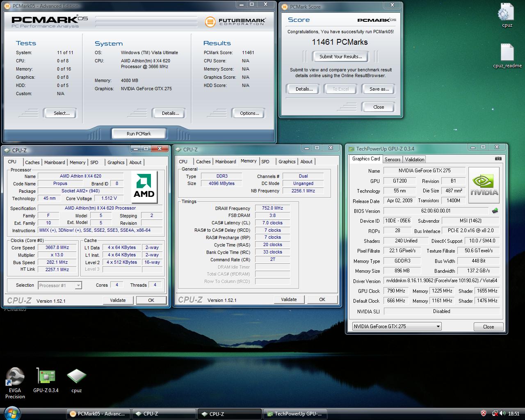Click the Core Speed value 3667.8 MHz
Viewport: 525px width, 420px height.
(x=57, y=248)
